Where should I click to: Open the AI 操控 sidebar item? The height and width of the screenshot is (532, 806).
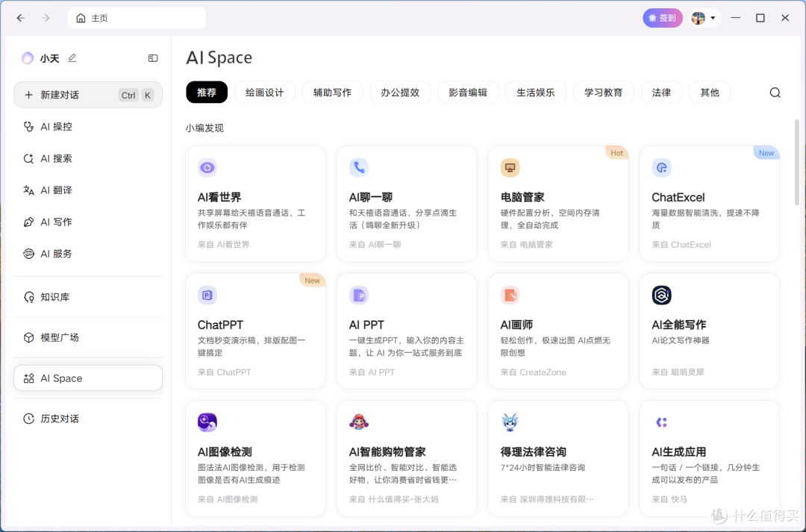click(88, 126)
